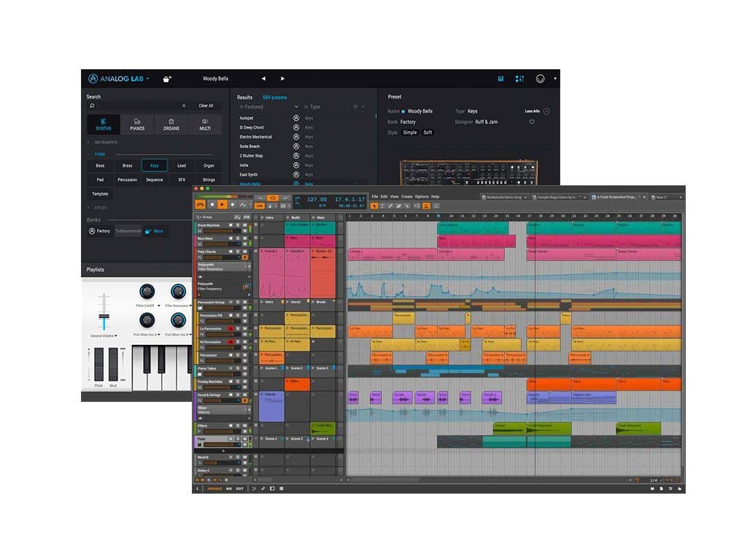
Task: Open the File menu in Bitwig
Action: pos(375,197)
